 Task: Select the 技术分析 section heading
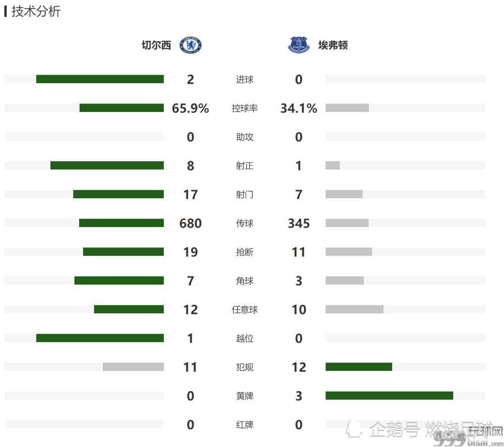pyautogui.click(x=36, y=11)
